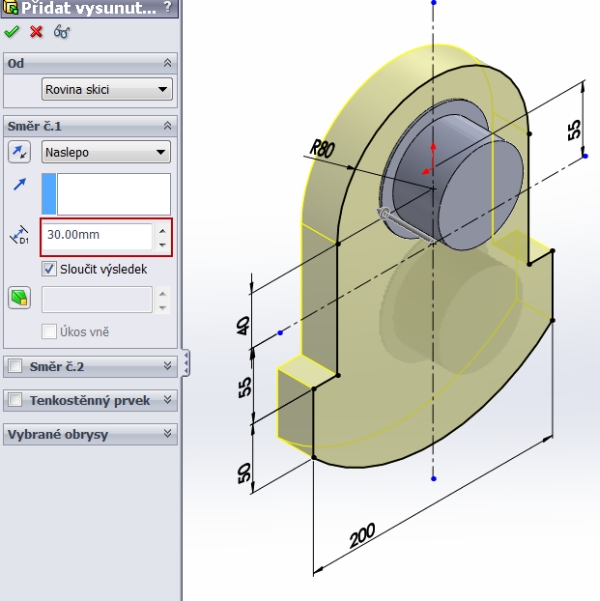The width and height of the screenshot is (600, 601).
Task: Increase depth with the up spinner arrow
Action: pyautogui.click(x=163, y=231)
